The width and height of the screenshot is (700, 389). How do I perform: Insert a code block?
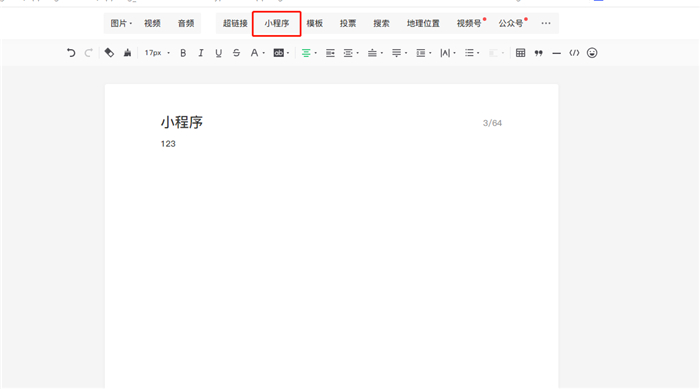pos(574,53)
